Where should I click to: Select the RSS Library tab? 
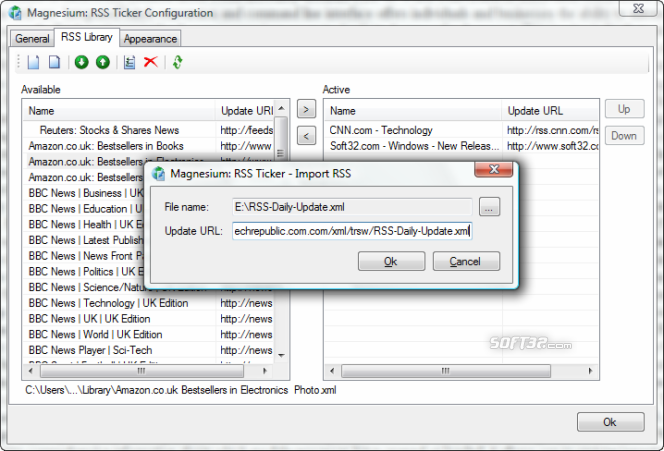click(87, 37)
